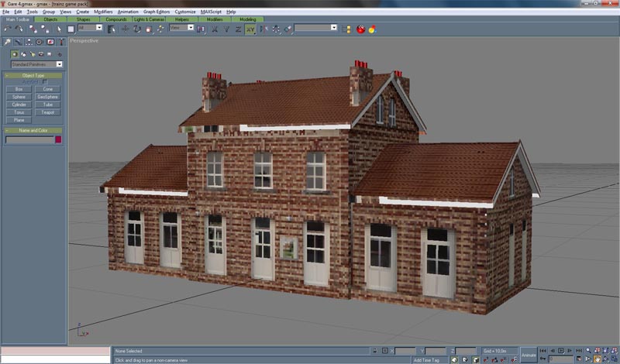
Task: Open the Standard Primitives dropdown
Action: pyautogui.click(x=36, y=64)
